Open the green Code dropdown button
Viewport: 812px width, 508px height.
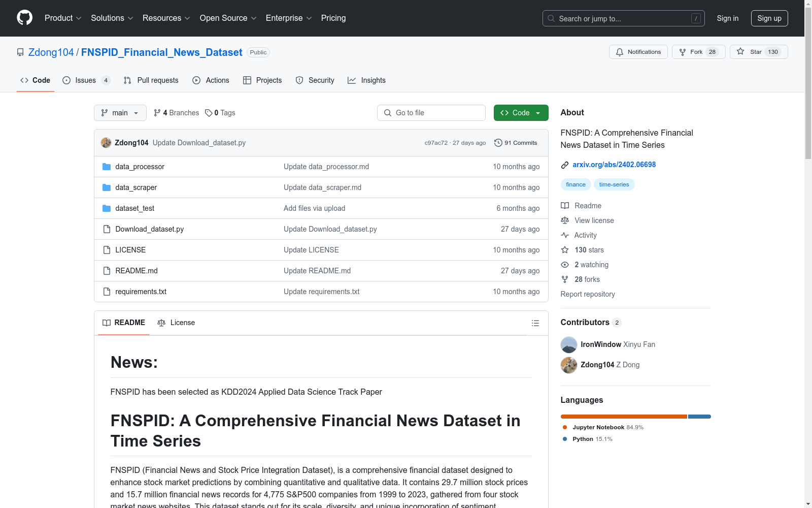tap(521, 113)
